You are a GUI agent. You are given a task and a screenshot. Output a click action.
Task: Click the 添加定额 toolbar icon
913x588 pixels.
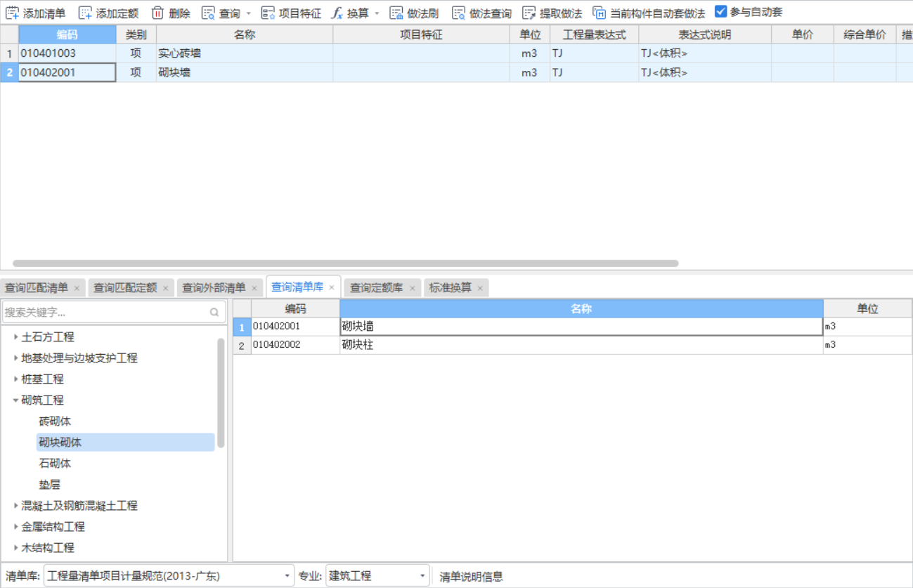[x=85, y=13]
